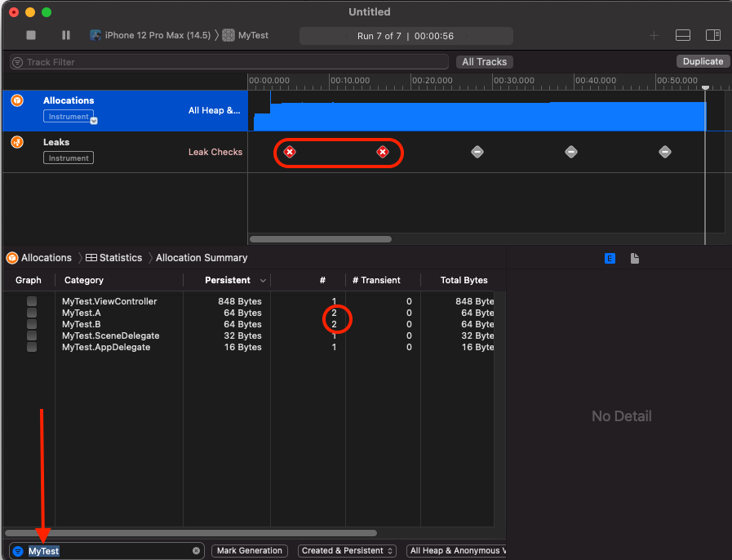Select the MyTest.AppDelegate row

coord(249,347)
